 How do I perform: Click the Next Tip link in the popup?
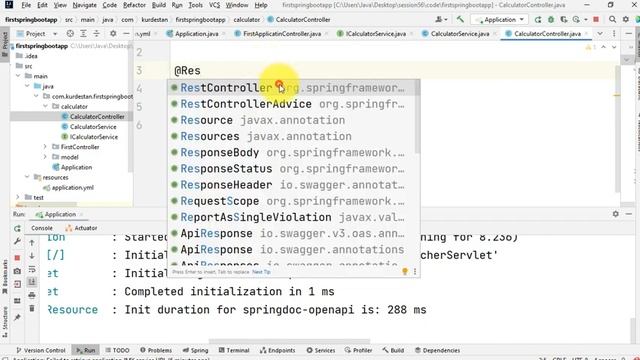click(x=261, y=272)
